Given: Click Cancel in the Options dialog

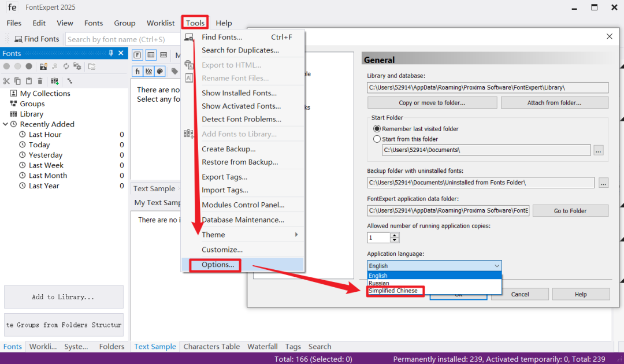Looking at the screenshot, I should tap(520, 295).
